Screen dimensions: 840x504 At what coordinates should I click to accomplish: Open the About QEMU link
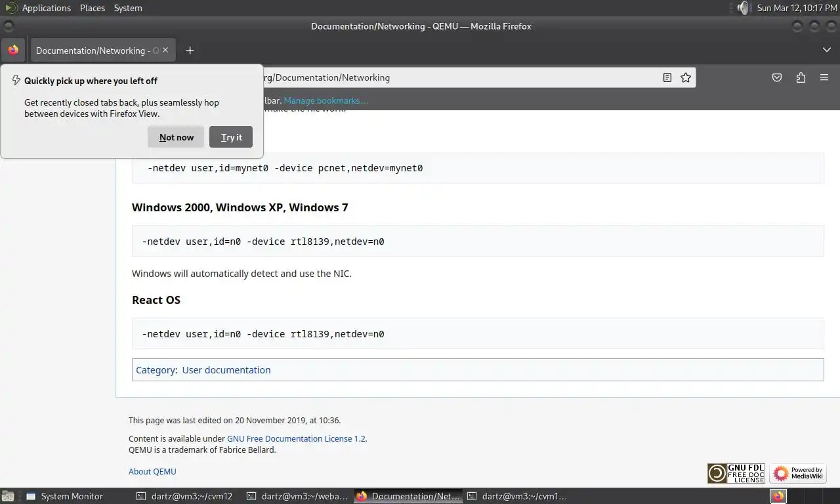(152, 471)
